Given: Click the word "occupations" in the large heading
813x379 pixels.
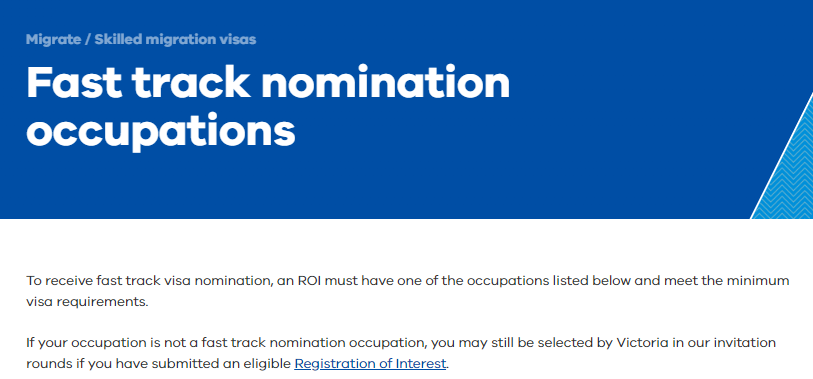Looking at the screenshot, I should (161, 130).
